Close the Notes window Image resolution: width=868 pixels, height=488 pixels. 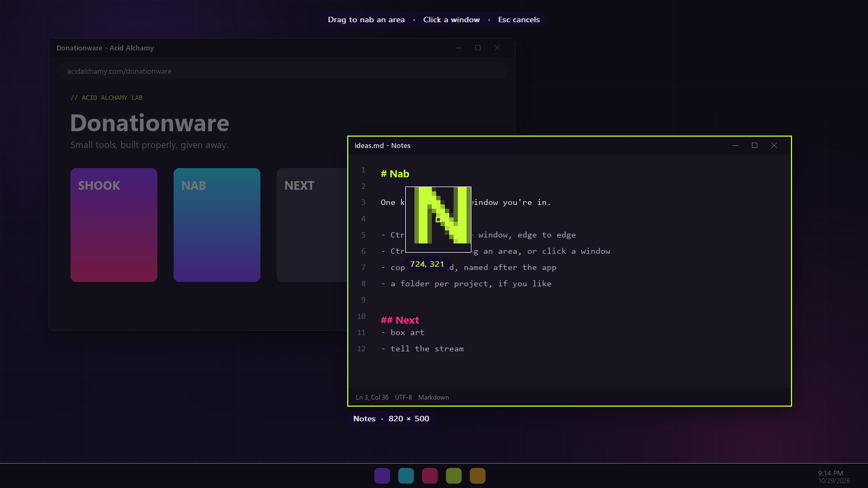click(x=774, y=145)
